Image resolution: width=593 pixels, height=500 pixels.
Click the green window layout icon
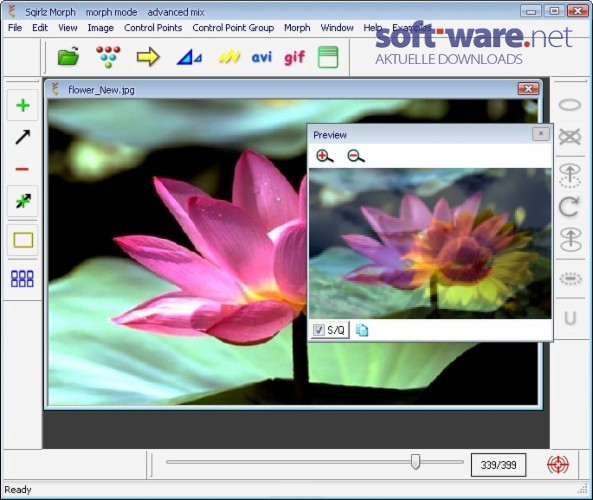(x=328, y=57)
